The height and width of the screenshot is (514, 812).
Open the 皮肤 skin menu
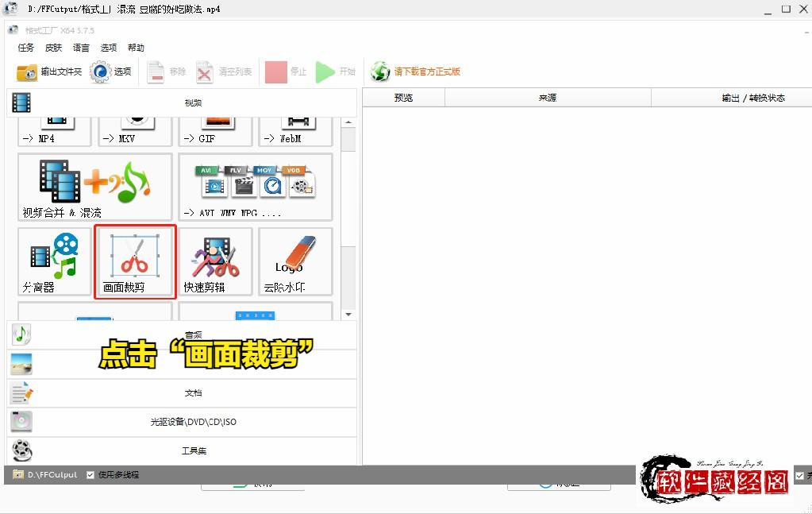point(52,47)
